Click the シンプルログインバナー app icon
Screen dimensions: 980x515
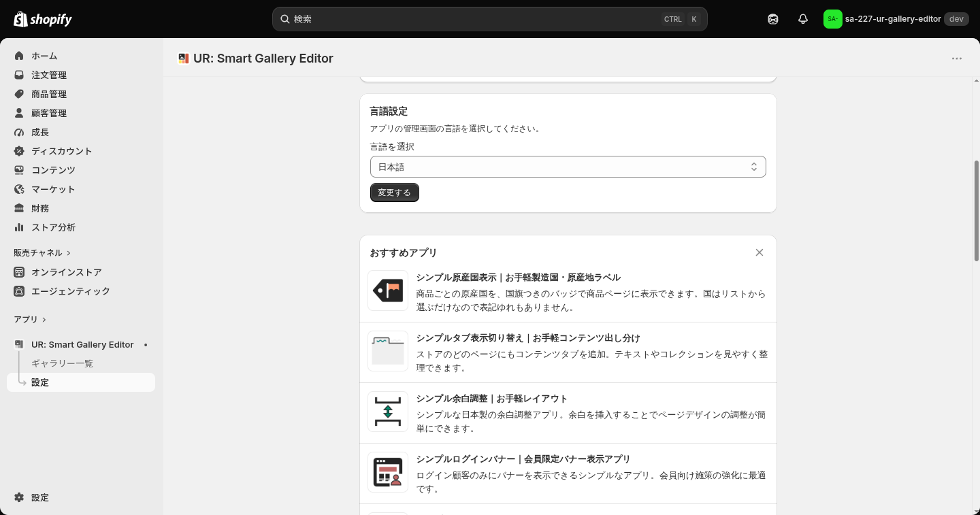tap(388, 472)
